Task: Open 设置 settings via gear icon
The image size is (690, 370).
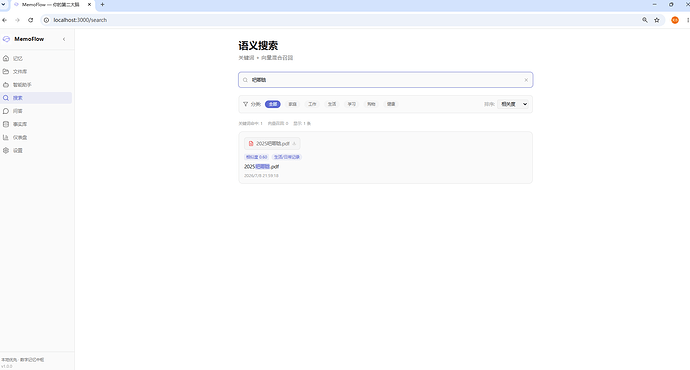Action: click(6, 150)
